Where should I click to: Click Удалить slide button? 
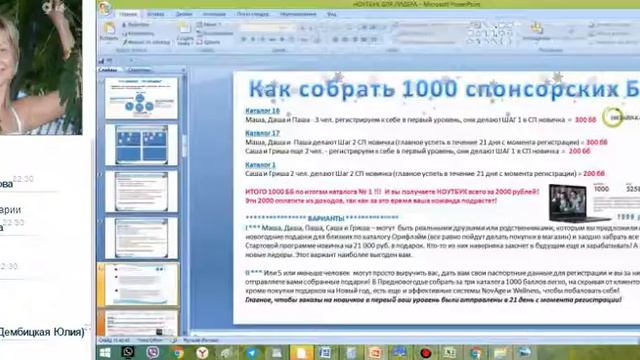point(209,42)
